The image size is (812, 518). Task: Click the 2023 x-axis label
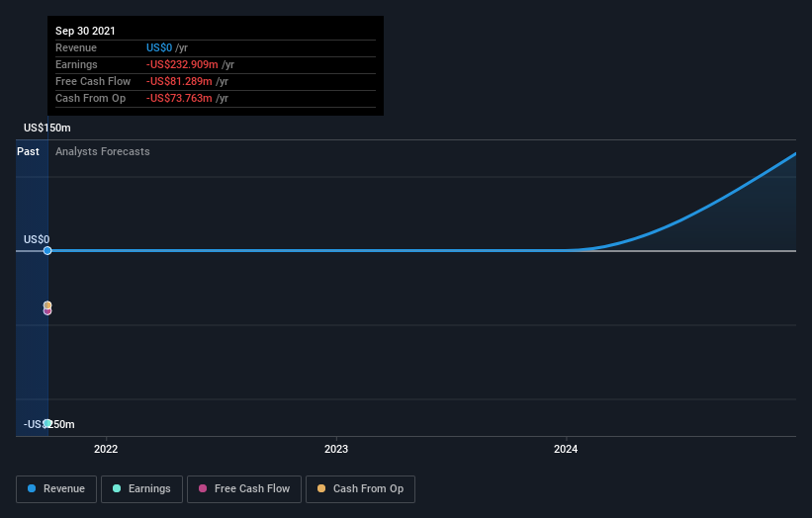[x=336, y=449]
